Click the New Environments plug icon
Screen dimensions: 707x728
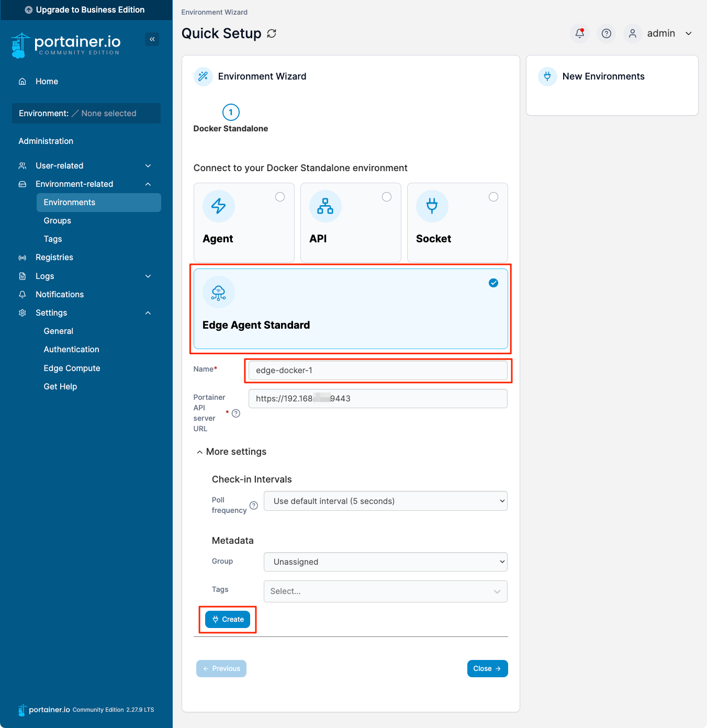pos(547,76)
